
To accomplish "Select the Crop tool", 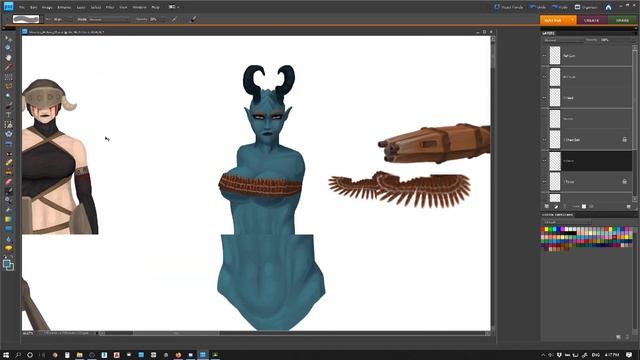I will (8, 124).
